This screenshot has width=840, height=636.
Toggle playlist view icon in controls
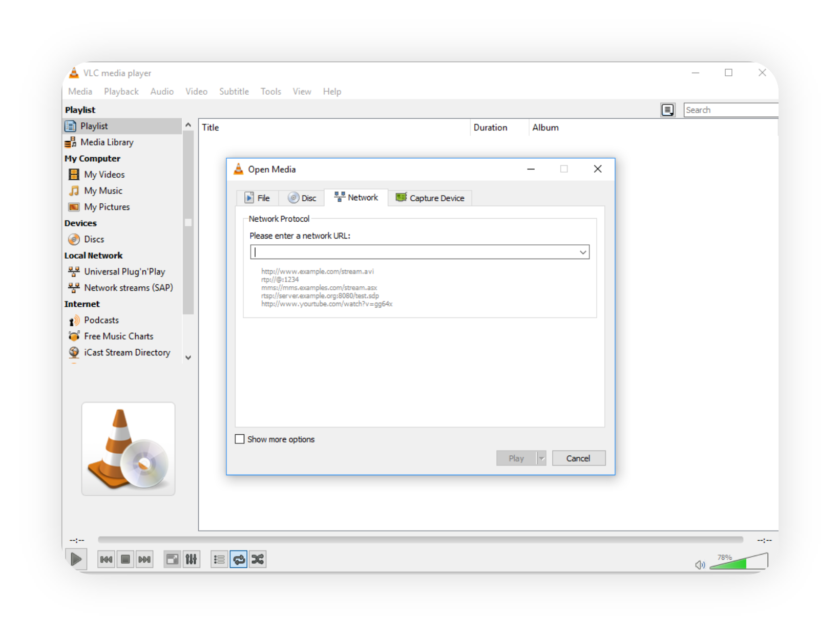[219, 559]
